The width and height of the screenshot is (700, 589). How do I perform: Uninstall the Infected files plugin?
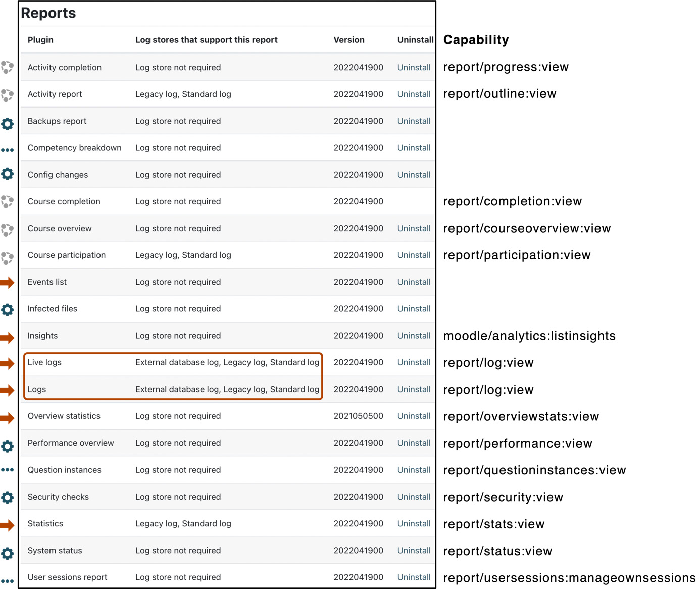(x=414, y=309)
